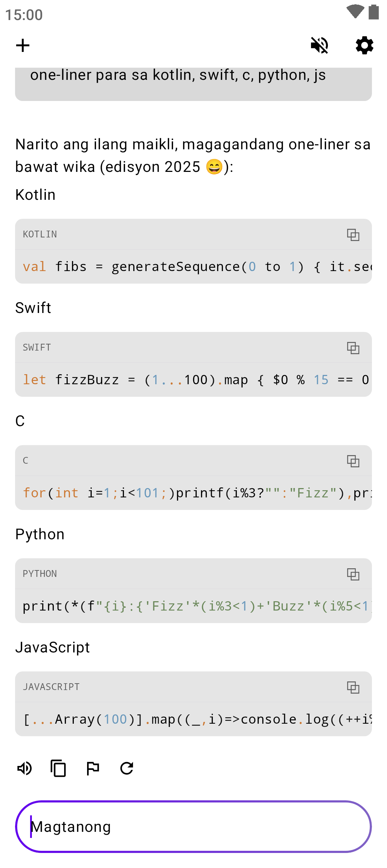The image size is (387, 868).
Task: Read the response aloud with speaker icon
Action: [25, 768]
